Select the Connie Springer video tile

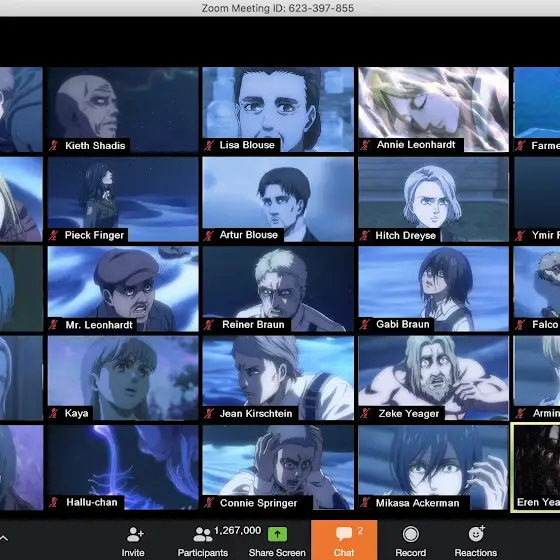278,467
